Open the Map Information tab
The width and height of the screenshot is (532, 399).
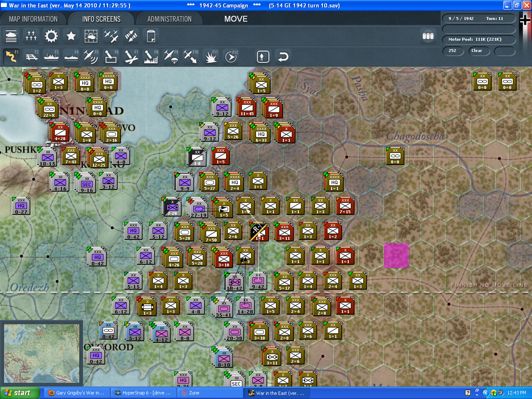33,19
